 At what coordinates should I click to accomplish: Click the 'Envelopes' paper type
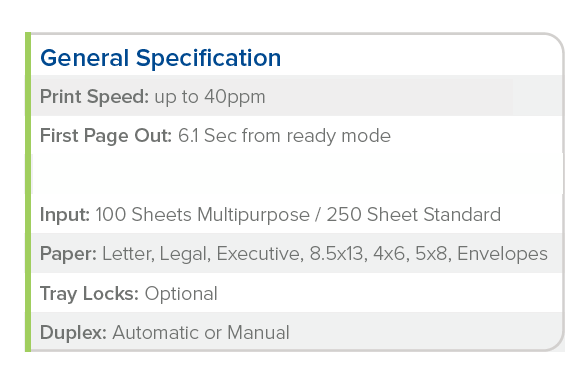coord(502,254)
